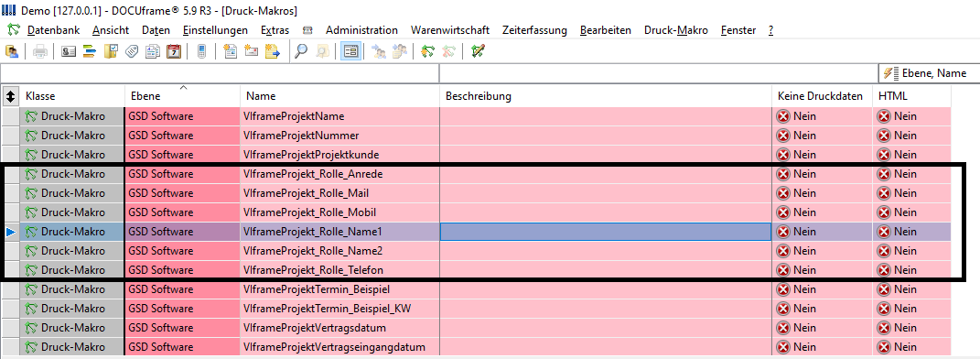This screenshot has width=980, height=359.
Task: Click the magnifying glass search icon
Action: tap(301, 52)
